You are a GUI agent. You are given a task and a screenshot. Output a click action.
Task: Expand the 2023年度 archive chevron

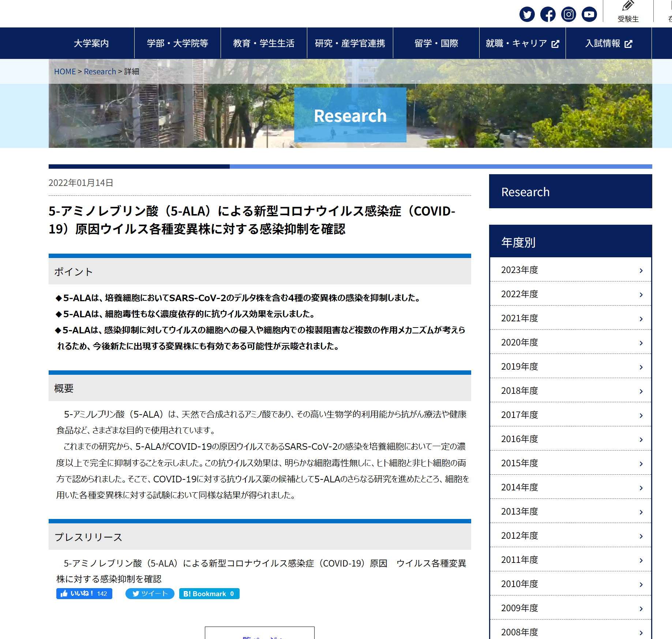click(x=641, y=270)
